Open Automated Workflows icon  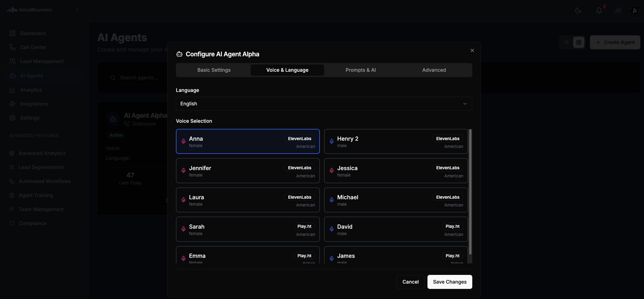coord(12,181)
